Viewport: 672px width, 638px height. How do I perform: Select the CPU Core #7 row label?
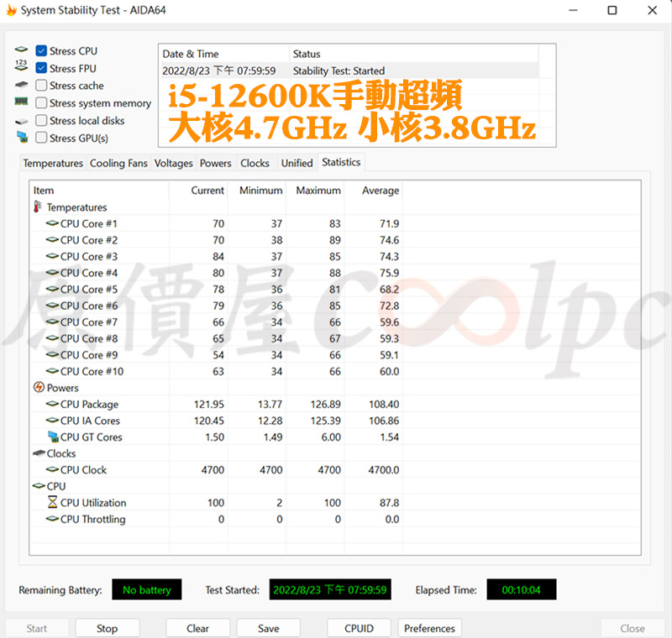(89, 322)
